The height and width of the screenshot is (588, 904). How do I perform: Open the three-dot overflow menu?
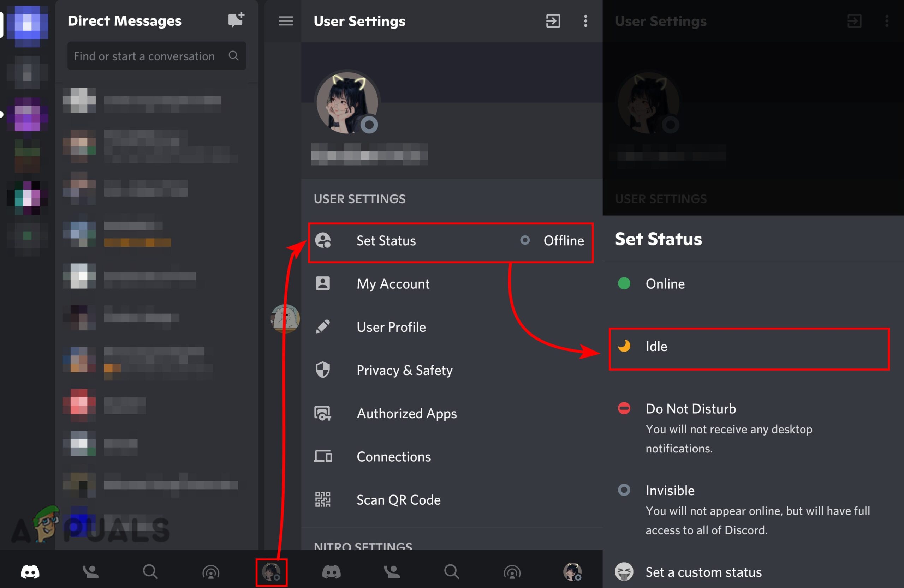[x=585, y=21]
